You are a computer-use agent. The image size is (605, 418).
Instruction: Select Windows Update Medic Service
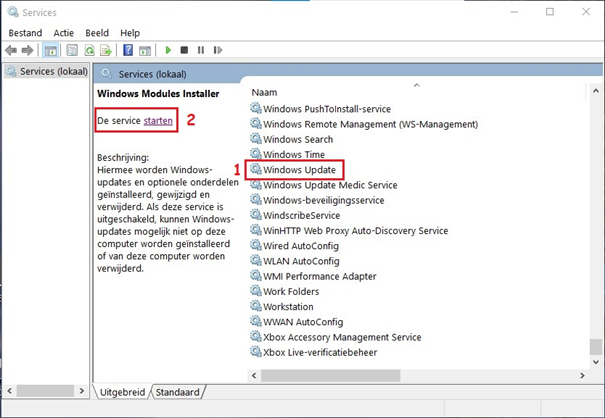click(324, 185)
